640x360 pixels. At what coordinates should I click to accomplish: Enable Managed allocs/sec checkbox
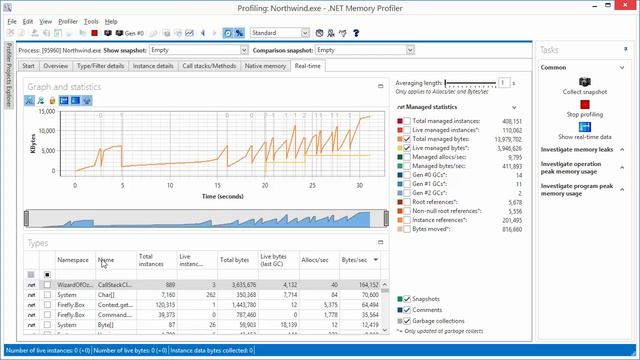[407, 157]
